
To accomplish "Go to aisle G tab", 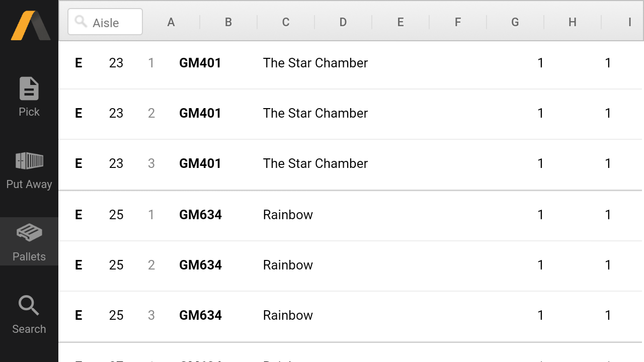I will [x=515, y=22].
